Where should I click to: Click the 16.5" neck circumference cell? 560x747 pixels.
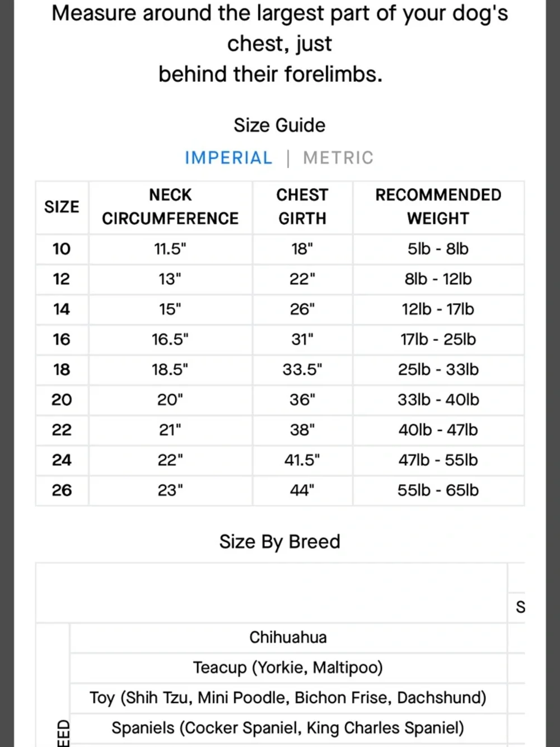pyautogui.click(x=170, y=340)
